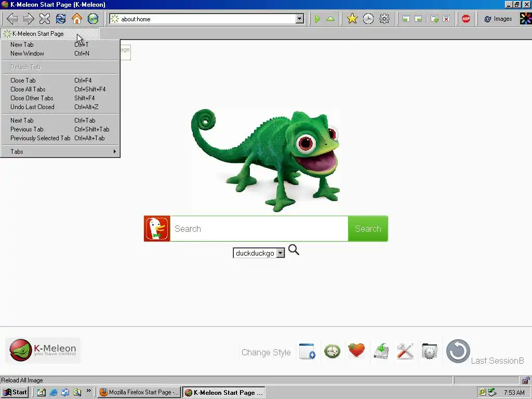This screenshot has height=399, width=532.
Task: Click the Change Style link
Action: point(266,353)
